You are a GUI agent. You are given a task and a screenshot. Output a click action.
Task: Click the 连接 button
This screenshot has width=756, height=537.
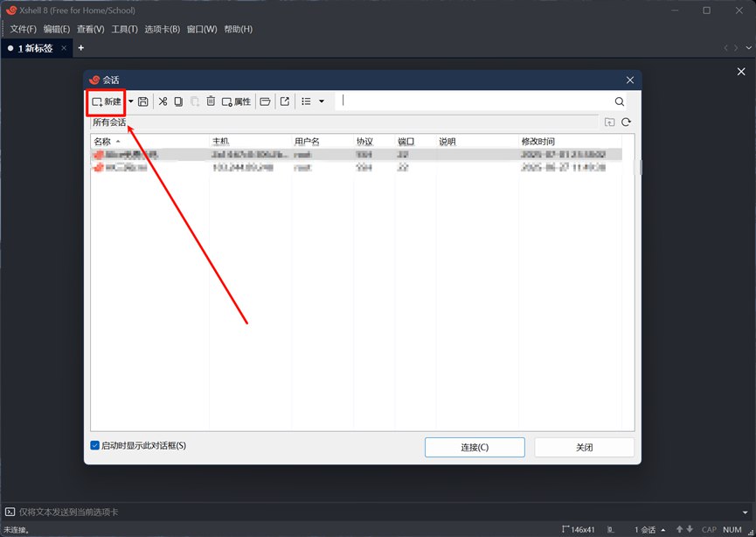pos(475,447)
